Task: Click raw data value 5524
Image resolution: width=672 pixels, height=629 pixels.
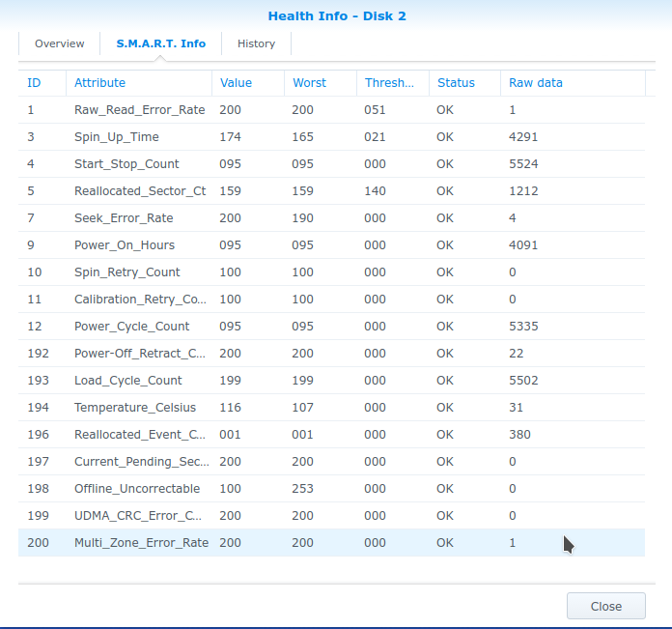Action: pos(523,164)
